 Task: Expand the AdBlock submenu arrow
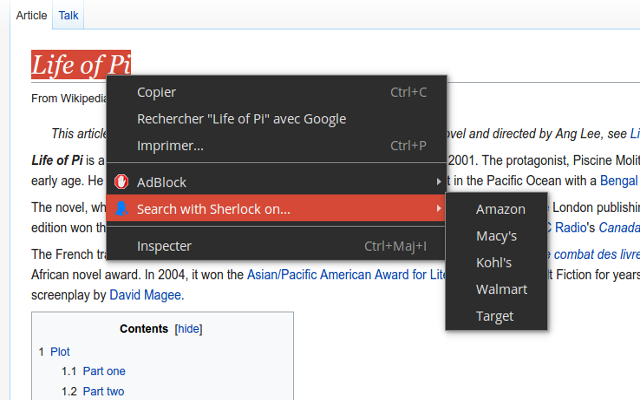tap(438, 182)
